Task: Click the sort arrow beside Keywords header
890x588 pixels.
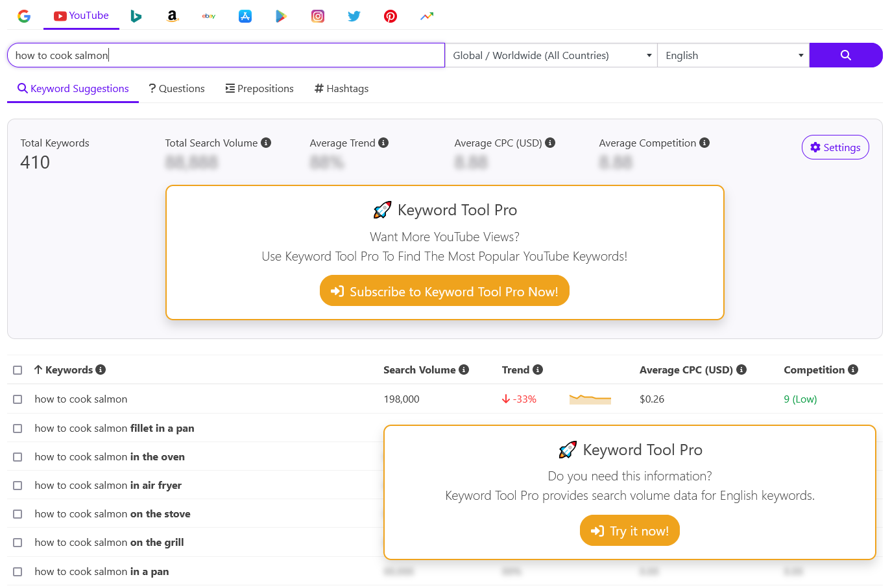Action: click(38, 370)
